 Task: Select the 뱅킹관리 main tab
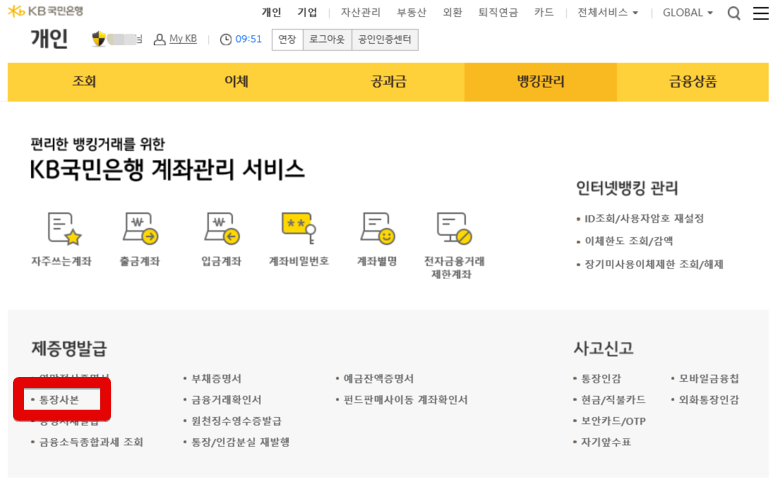(x=540, y=82)
